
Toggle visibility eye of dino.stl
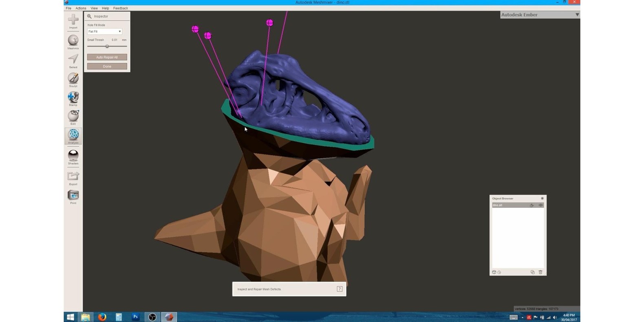pyautogui.click(x=541, y=205)
